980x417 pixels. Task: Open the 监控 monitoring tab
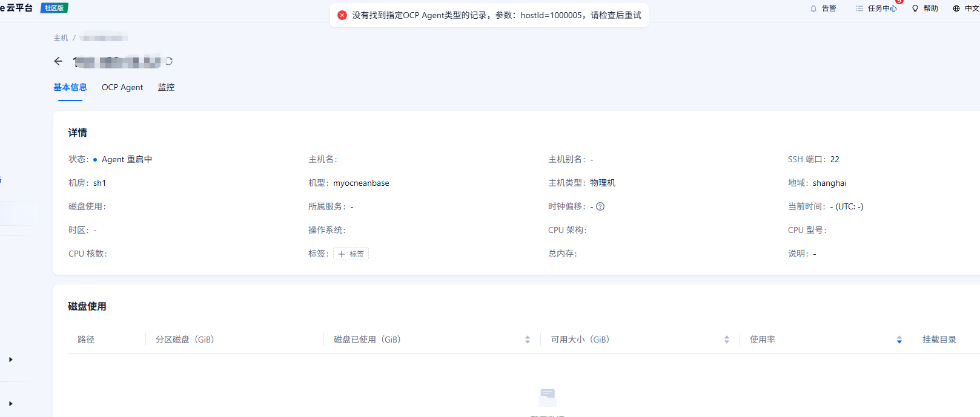pyautogui.click(x=166, y=87)
